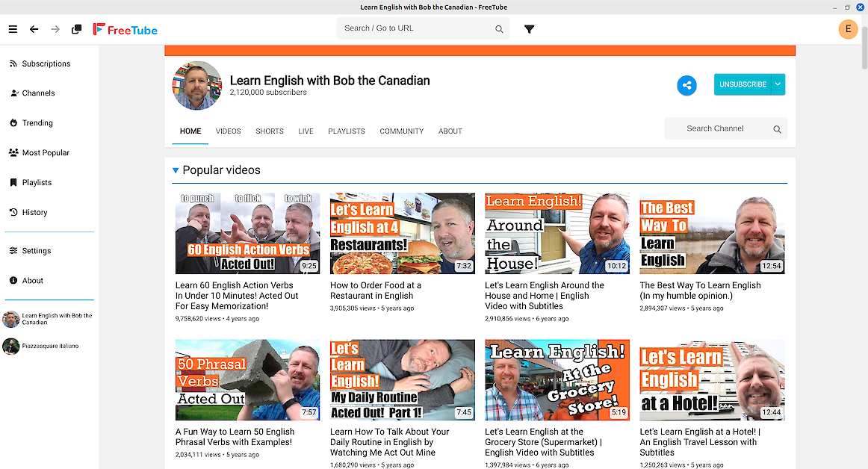Open 'The Best Way To Learn English' thumbnail

click(712, 233)
